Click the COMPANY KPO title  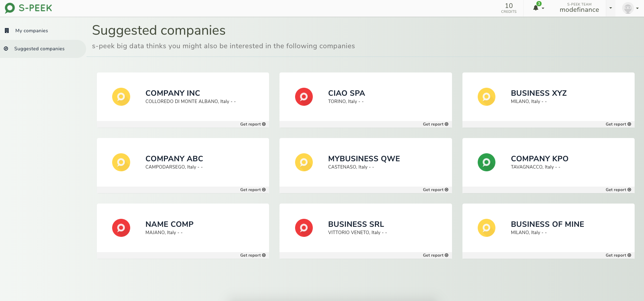click(x=540, y=158)
